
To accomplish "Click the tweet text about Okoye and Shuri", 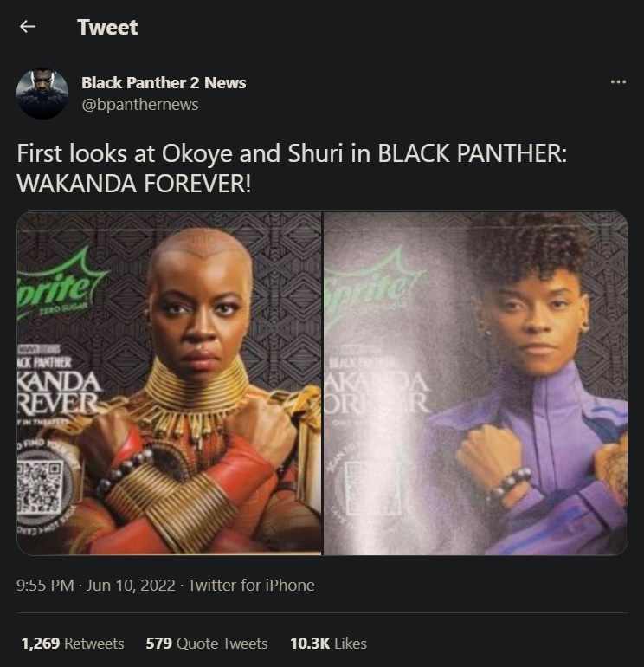I will (292, 168).
